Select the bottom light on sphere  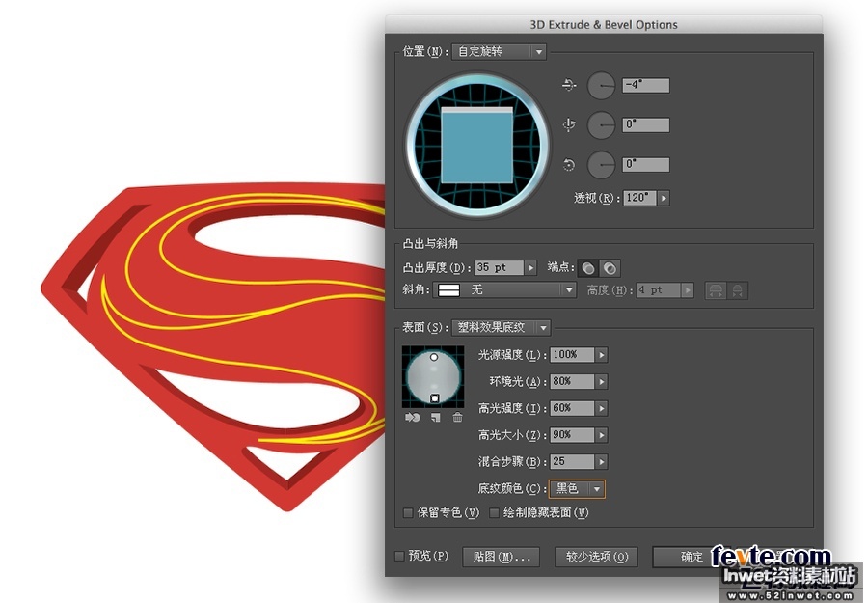pos(435,398)
